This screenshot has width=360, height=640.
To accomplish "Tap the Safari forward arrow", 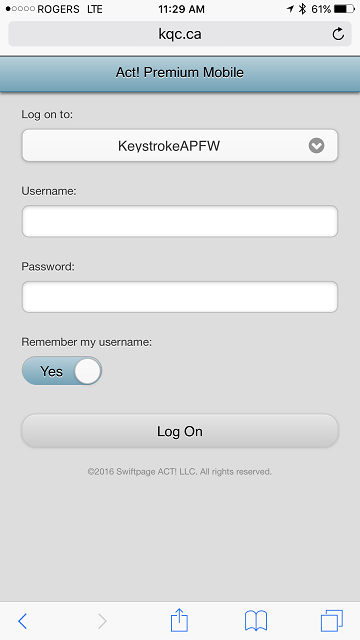I will [x=102, y=621].
